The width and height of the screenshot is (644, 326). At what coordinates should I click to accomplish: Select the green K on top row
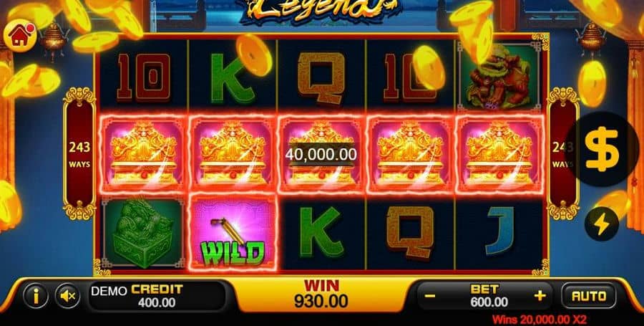(233, 77)
